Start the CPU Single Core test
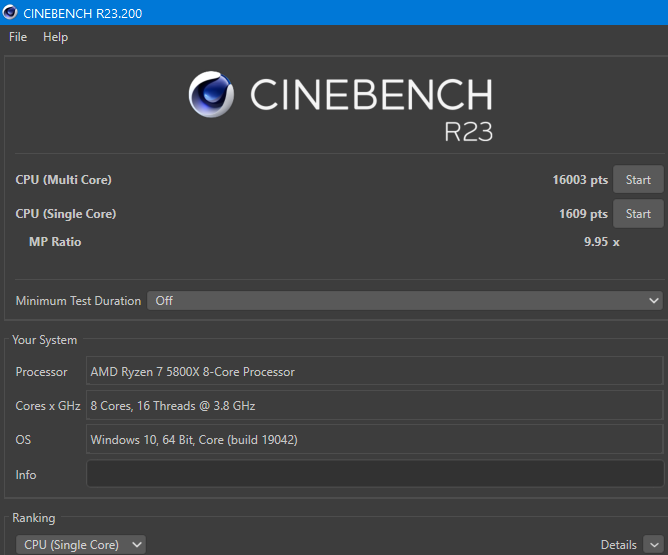Screen dimensions: 668x555 (638, 213)
